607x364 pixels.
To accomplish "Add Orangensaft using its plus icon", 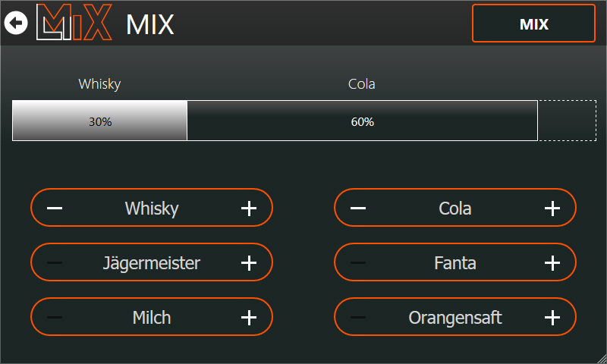I will [552, 318].
